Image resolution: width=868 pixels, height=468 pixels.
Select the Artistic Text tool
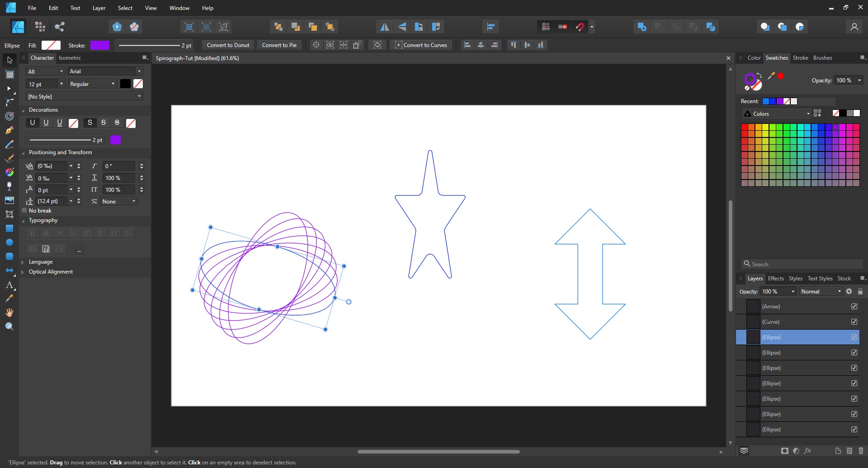click(9, 285)
